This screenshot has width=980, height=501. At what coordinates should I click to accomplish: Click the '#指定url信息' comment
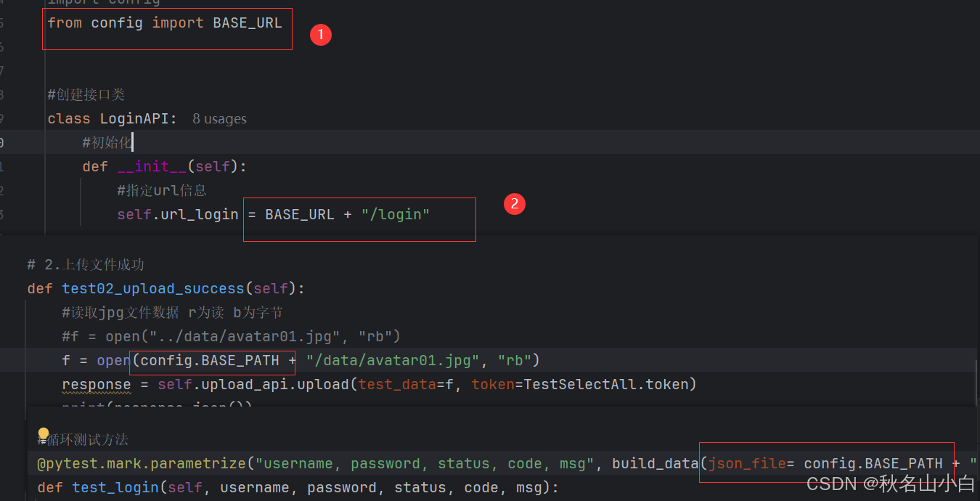161,190
